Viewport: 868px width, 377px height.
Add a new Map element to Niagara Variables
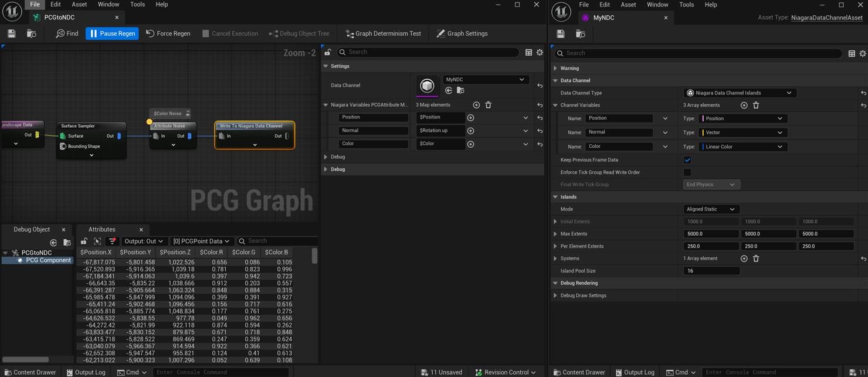point(476,105)
